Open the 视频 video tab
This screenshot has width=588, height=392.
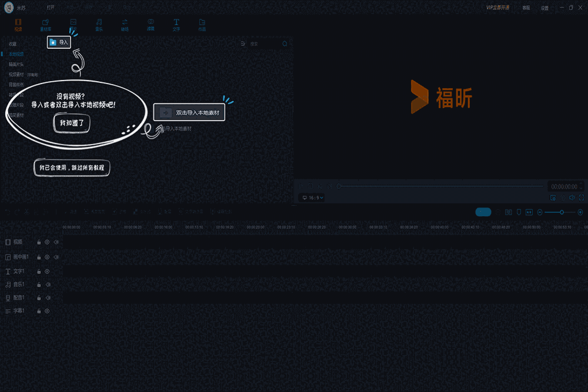tap(18, 25)
